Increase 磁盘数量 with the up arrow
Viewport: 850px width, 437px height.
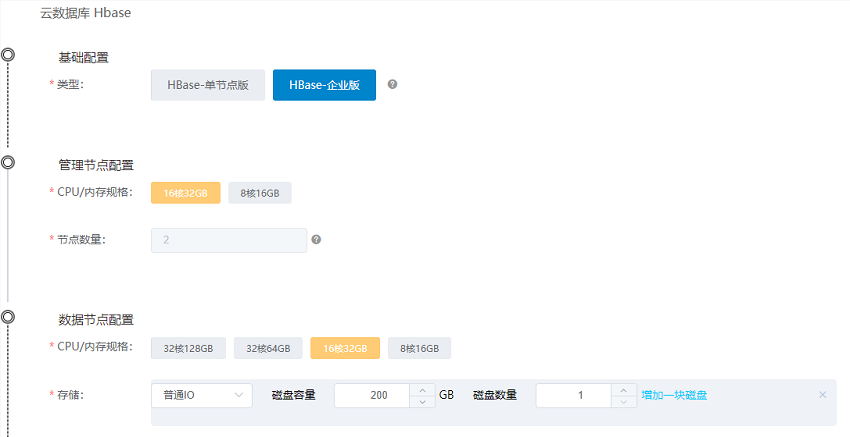click(x=625, y=389)
